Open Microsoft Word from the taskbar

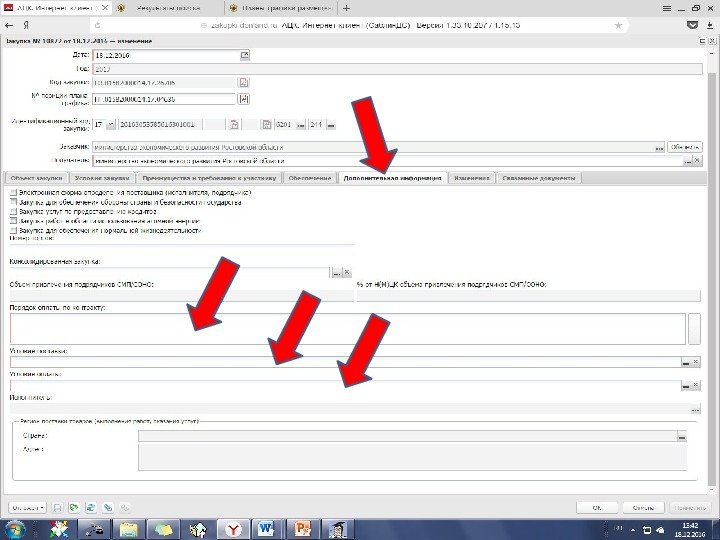pyautogui.click(x=267, y=529)
